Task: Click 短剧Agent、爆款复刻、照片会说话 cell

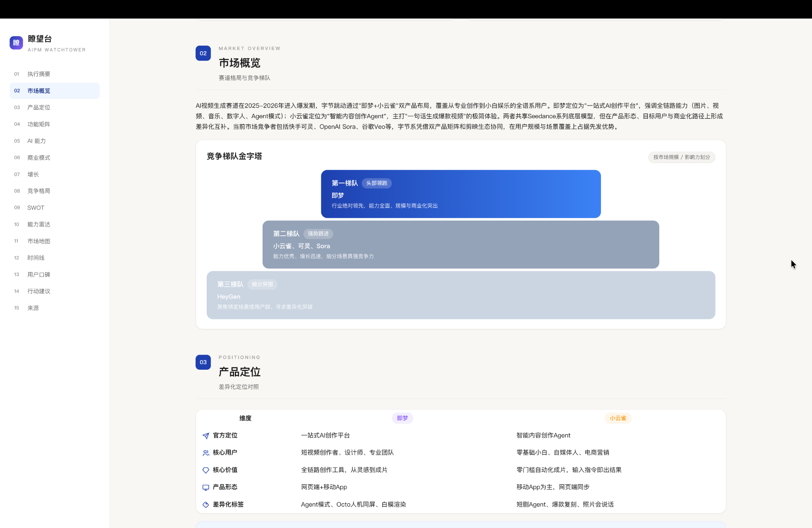Action: (x=565, y=505)
